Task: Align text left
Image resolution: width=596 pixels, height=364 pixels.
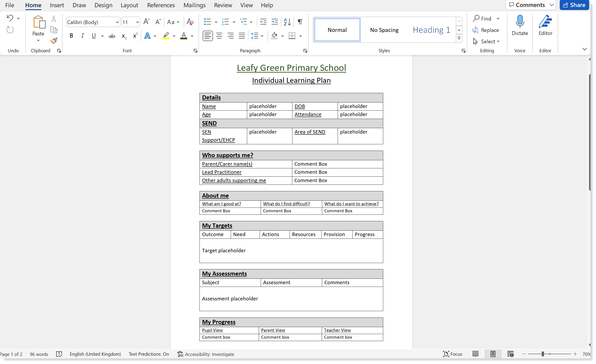Action: 208,36
